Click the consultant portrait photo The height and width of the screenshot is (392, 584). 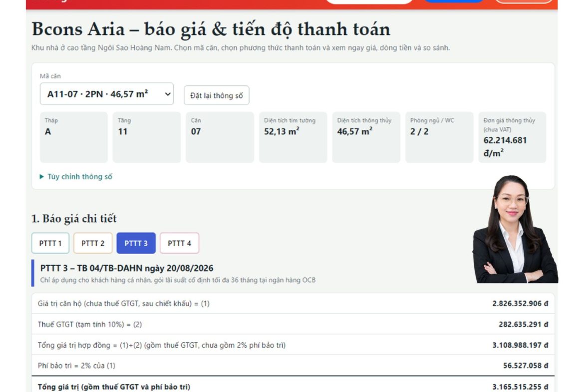515,229
